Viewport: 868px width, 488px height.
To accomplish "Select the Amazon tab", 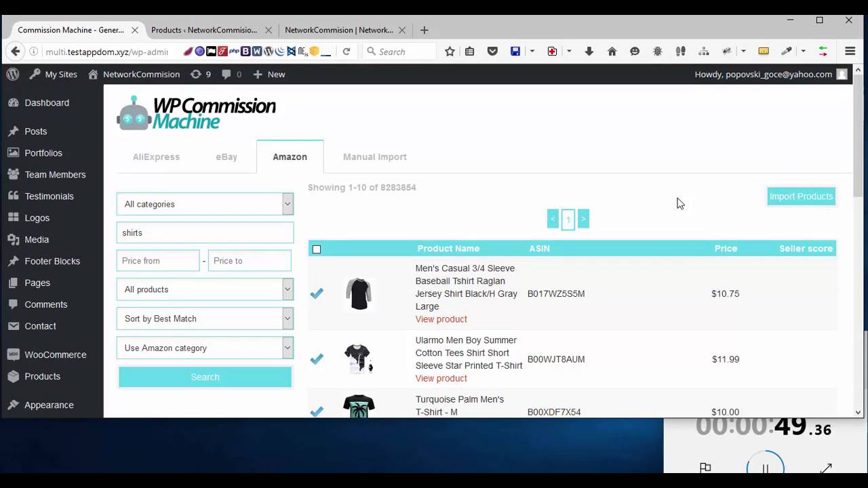I will click(x=290, y=157).
